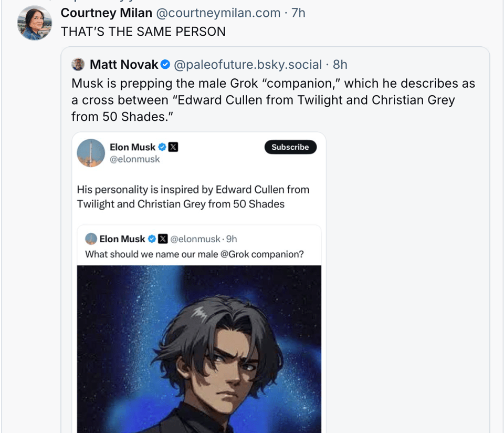Open the @paleofuture.bsky.social handle
The height and width of the screenshot is (433, 504).
(x=248, y=65)
